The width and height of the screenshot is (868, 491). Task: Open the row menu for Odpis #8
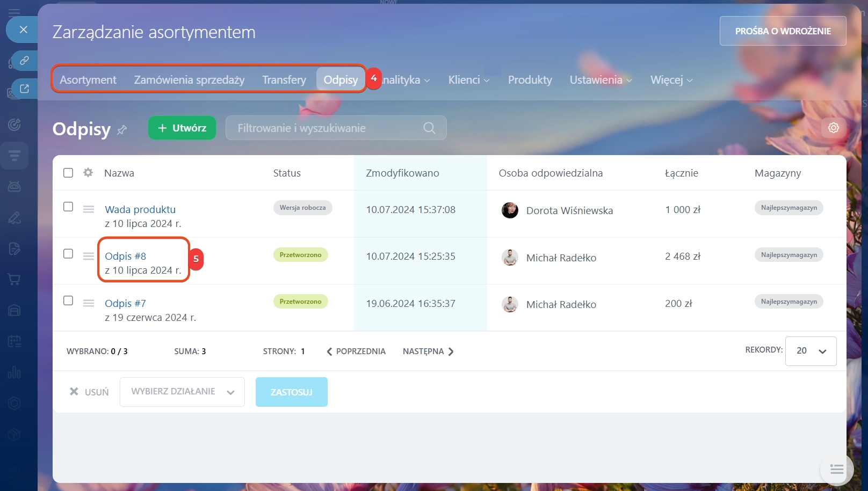tap(89, 257)
